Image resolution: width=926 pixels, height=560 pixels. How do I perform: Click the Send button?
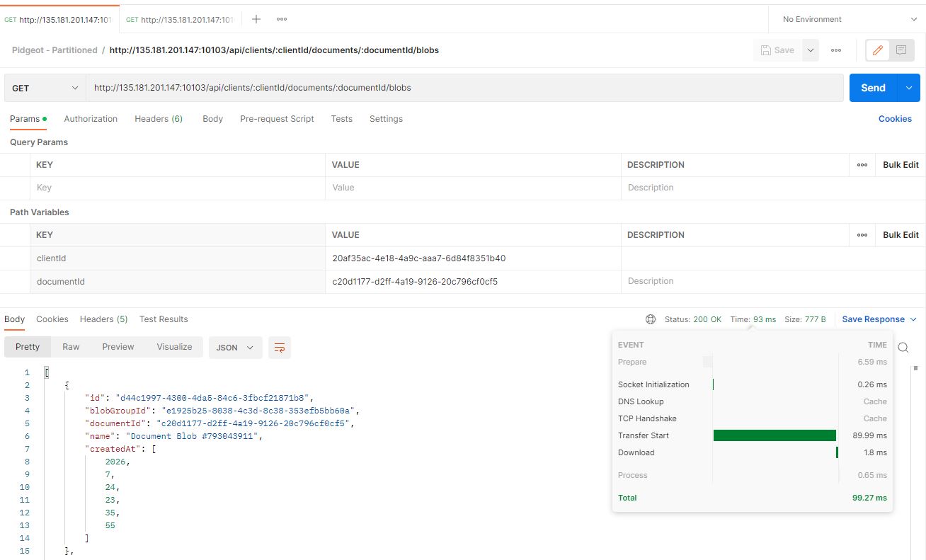(873, 88)
